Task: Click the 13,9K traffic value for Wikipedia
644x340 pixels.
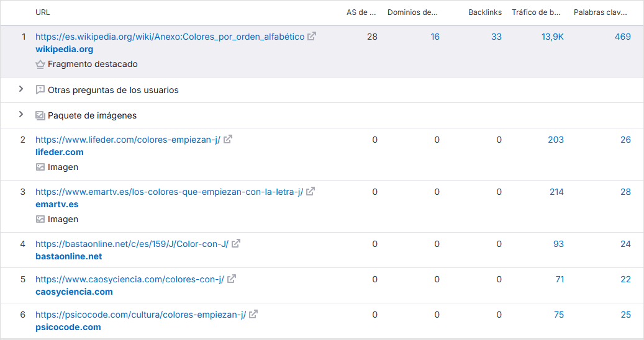Action: (x=552, y=37)
